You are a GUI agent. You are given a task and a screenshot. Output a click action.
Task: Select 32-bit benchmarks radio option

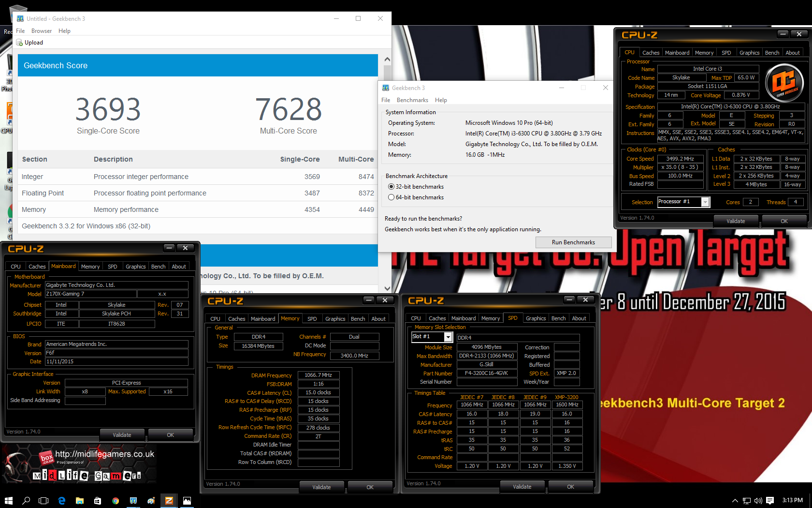tap(391, 187)
